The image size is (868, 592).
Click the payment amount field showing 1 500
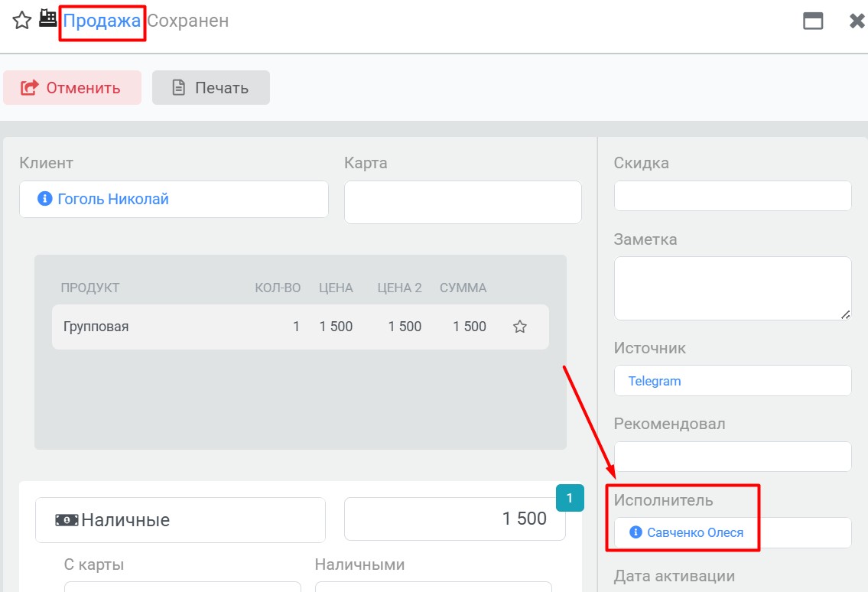click(x=455, y=519)
